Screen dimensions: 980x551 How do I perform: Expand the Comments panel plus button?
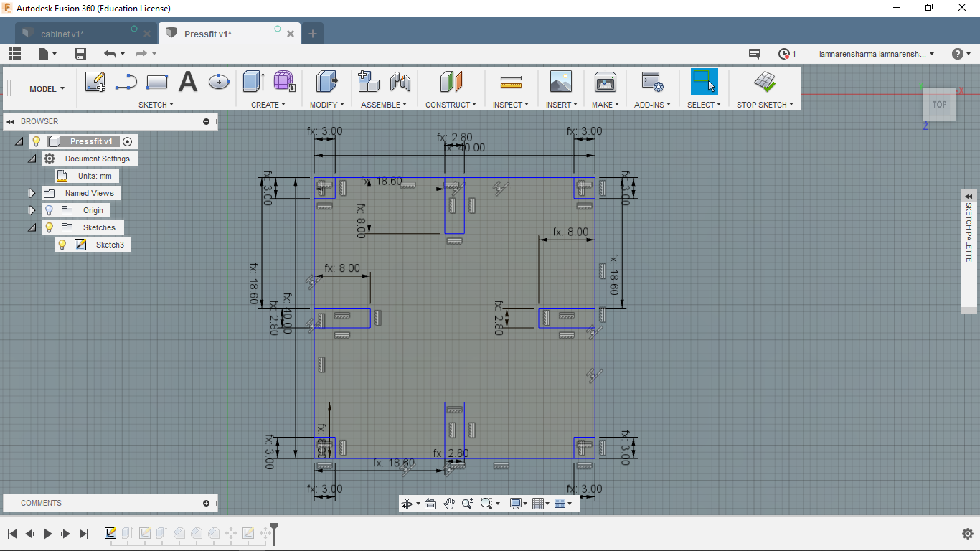(206, 503)
